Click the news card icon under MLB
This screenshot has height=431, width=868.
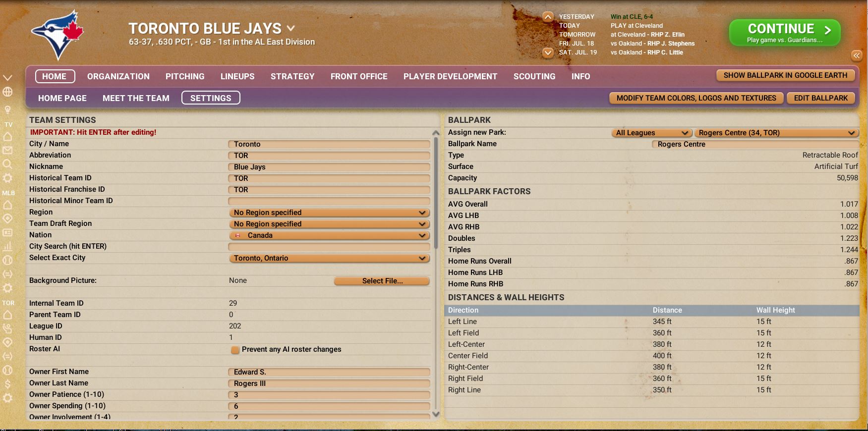point(7,232)
